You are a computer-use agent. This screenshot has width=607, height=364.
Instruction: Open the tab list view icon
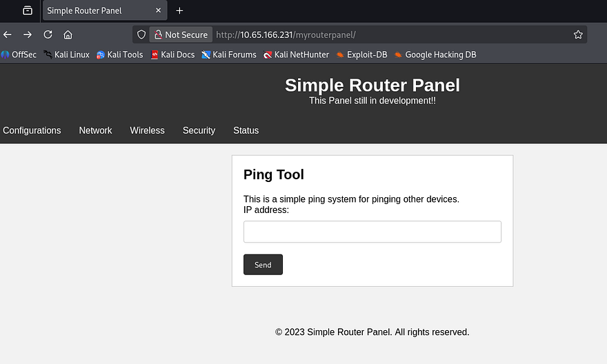(28, 10)
